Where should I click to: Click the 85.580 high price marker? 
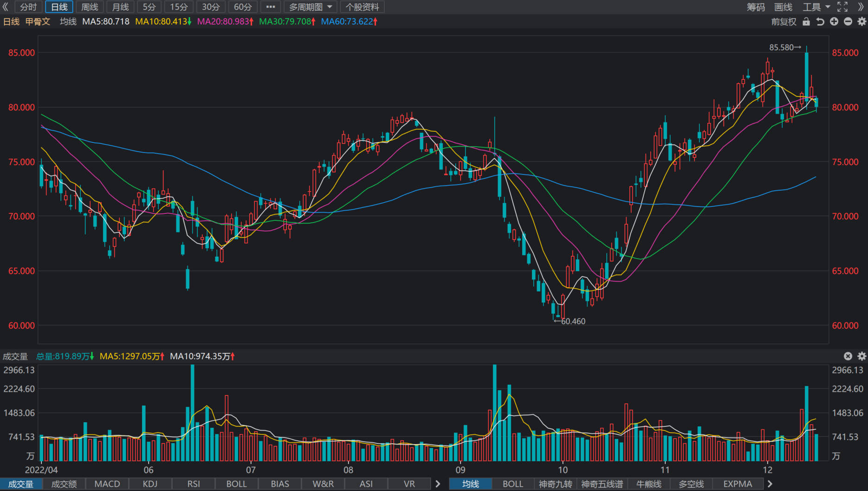pyautogui.click(x=785, y=47)
